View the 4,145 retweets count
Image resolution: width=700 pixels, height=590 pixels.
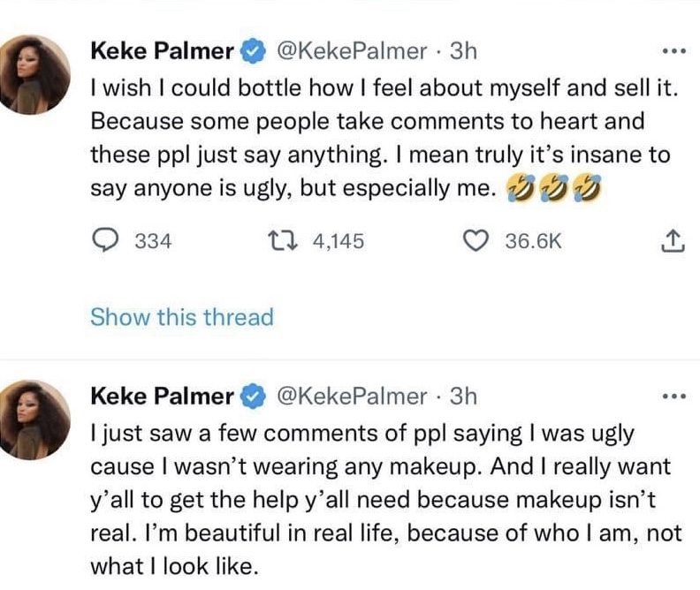point(339,241)
